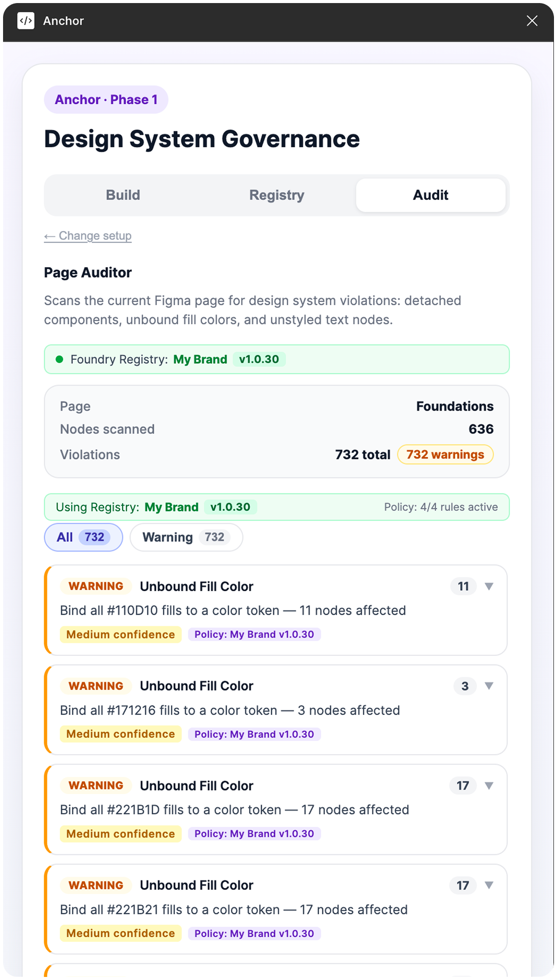Click the Page Auditor heading

(x=88, y=273)
